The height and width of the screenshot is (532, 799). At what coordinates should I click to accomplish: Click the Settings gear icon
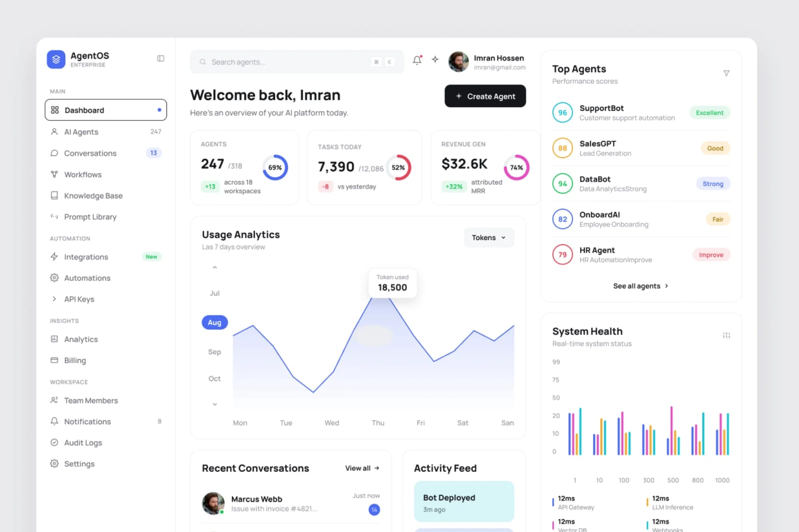(54, 464)
